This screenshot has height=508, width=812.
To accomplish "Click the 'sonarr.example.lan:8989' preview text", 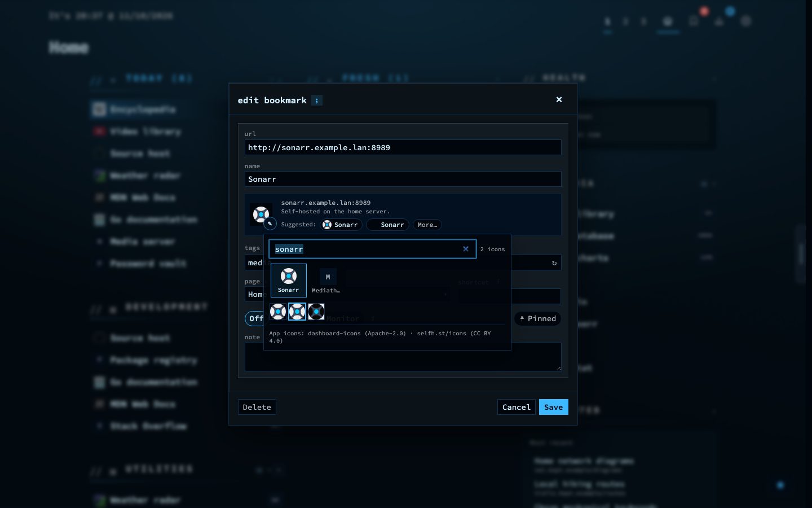I will (326, 203).
